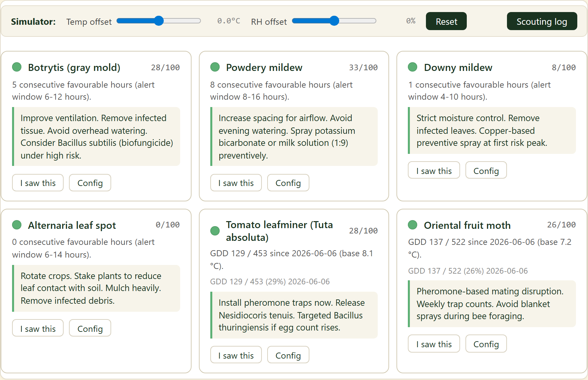Click the 28/100 Tomato leafminer score
This screenshot has width=588, height=380.
[363, 231]
